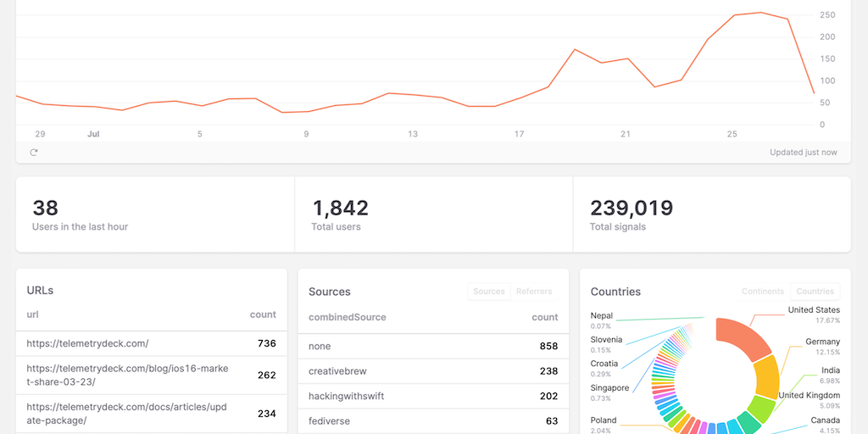Click the refresh icon below the line chart
Screen dimensions: 868x434
tap(34, 153)
